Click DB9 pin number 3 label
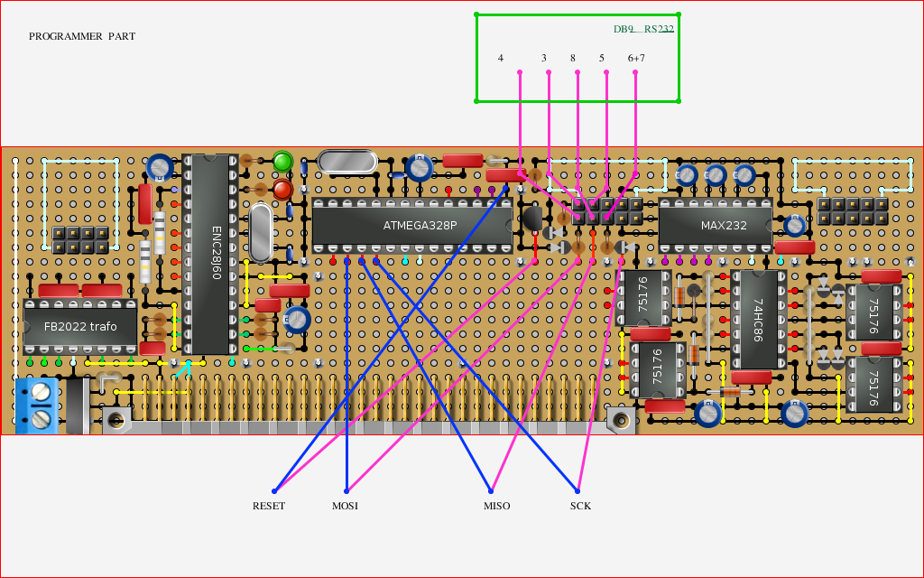The image size is (924, 578). coord(544,58)
